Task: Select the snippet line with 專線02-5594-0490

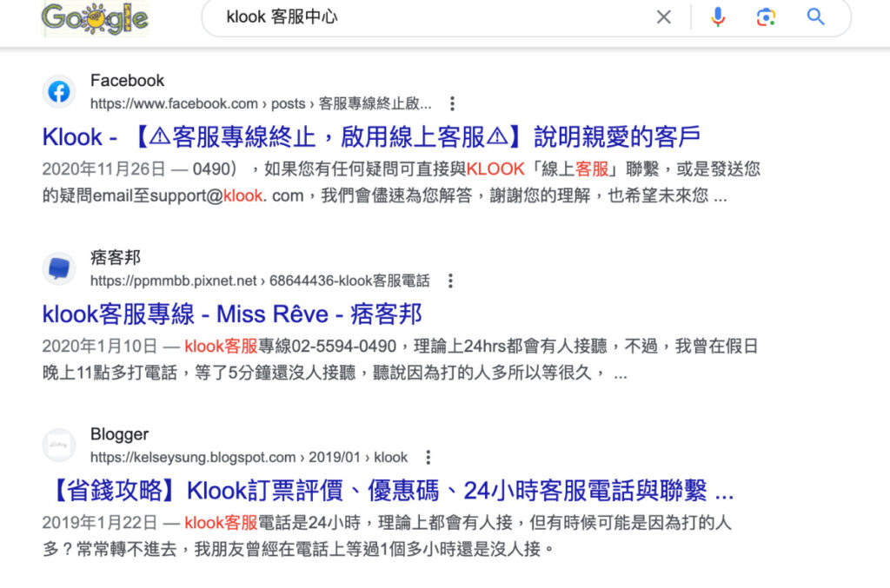Action: coord(400,346)
